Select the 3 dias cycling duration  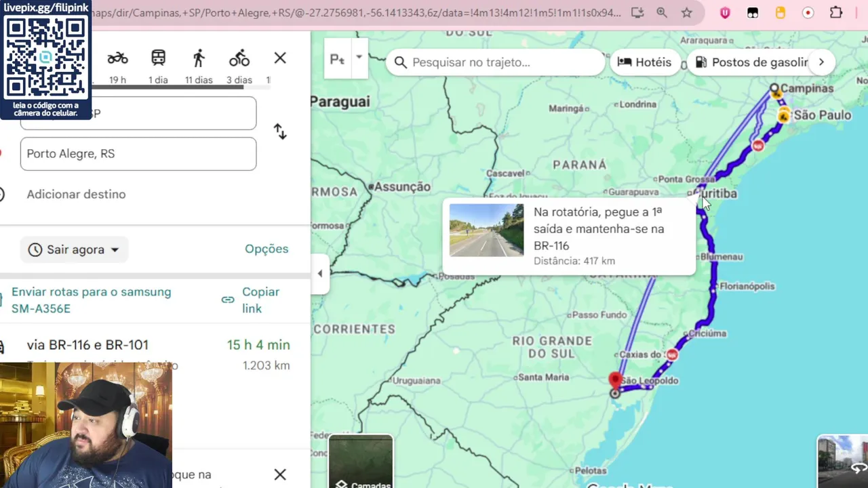(239, 80)
